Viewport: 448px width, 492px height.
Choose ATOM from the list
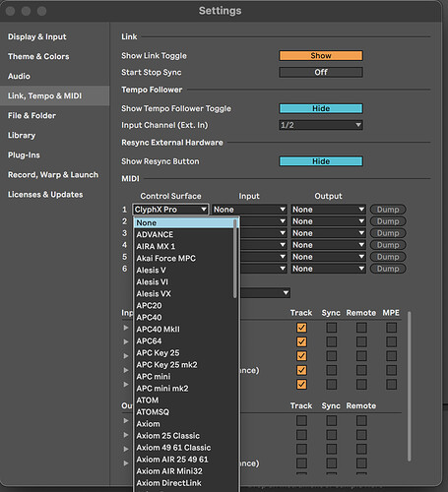tap(184, 400)
